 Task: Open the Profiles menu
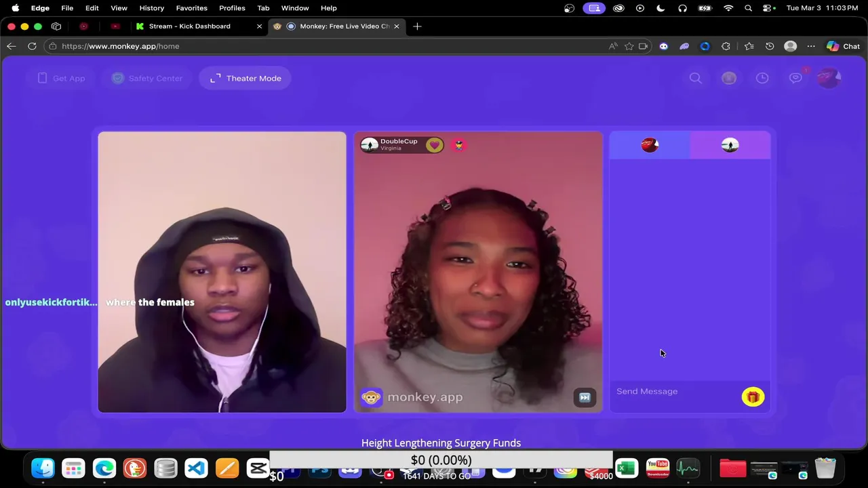232,8
